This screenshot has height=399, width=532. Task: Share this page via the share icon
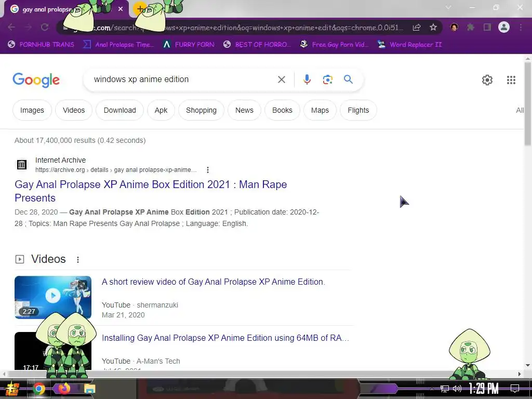point(417,28)
